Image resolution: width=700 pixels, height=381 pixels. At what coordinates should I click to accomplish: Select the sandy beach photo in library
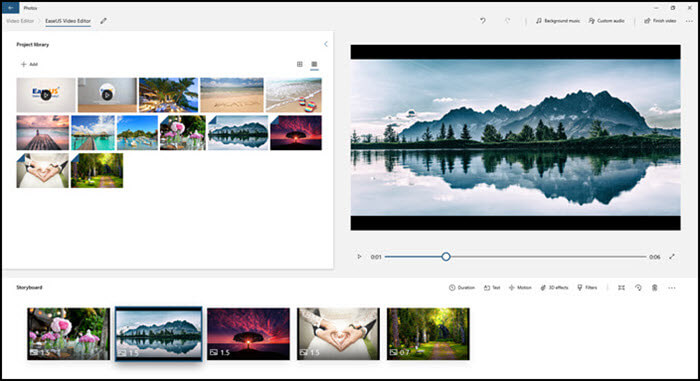click(x=232, y=95)
